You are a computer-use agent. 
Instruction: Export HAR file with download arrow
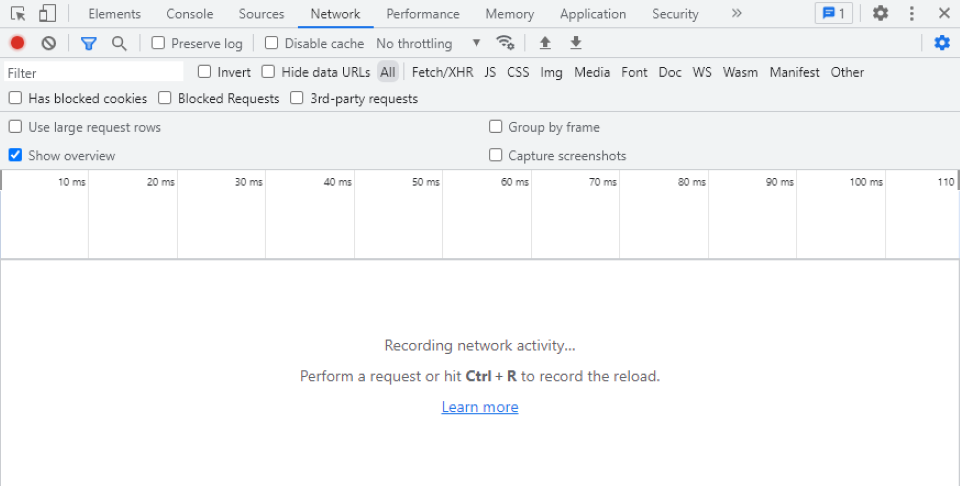click(x=576, y=43)
